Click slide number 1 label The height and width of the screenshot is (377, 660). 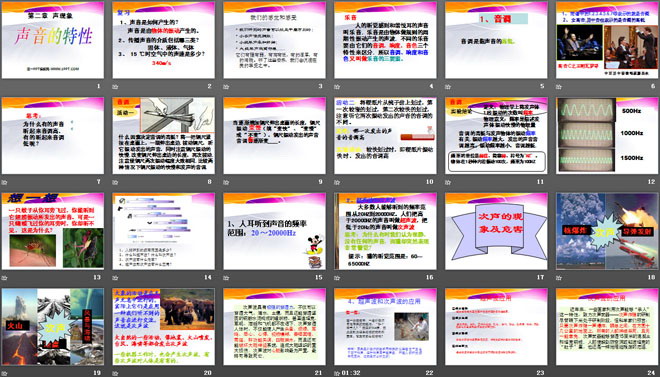pos(99,86)
